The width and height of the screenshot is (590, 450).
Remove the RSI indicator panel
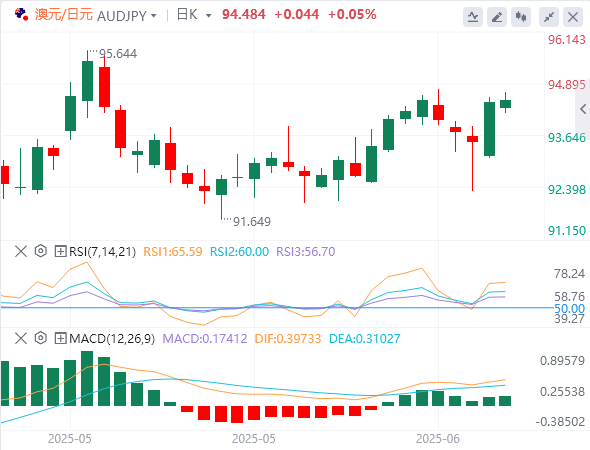pyautogui.click(x=21, y=251)
